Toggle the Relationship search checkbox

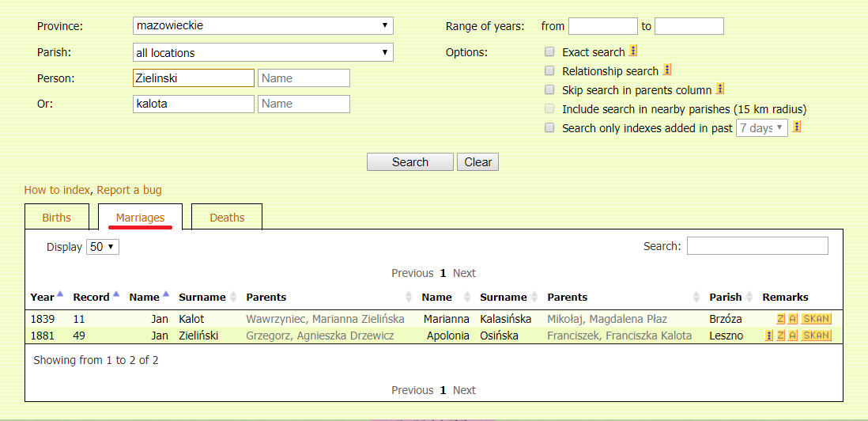click(549, 71)
